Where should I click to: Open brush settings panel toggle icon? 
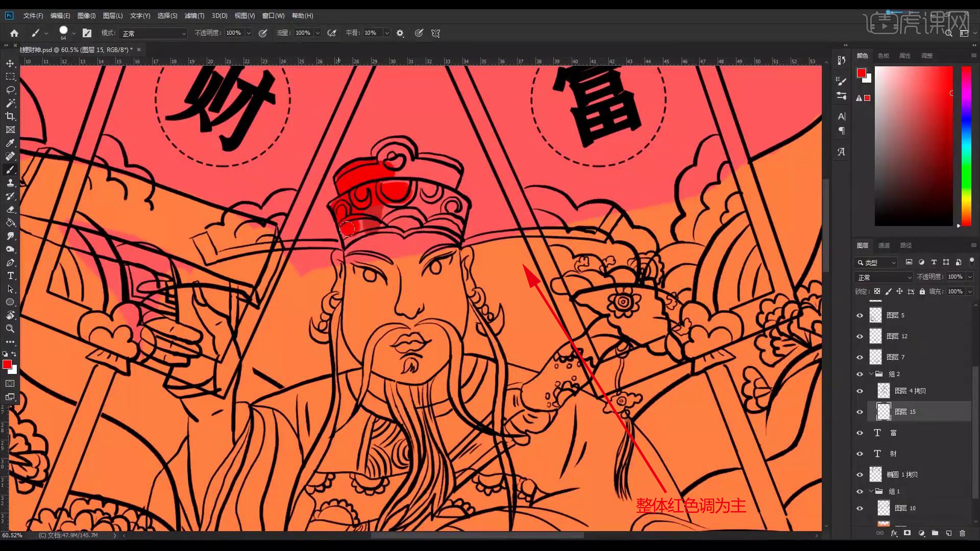point(87,33)
